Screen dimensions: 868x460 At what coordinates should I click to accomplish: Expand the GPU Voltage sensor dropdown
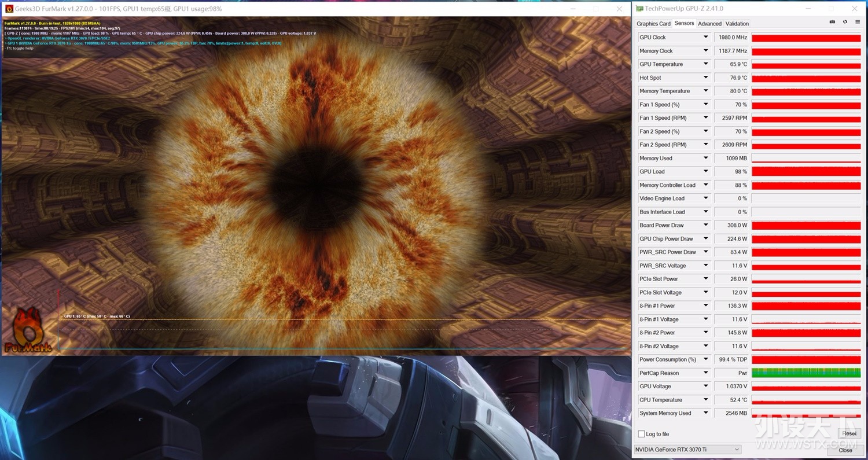tap(705, 386)
